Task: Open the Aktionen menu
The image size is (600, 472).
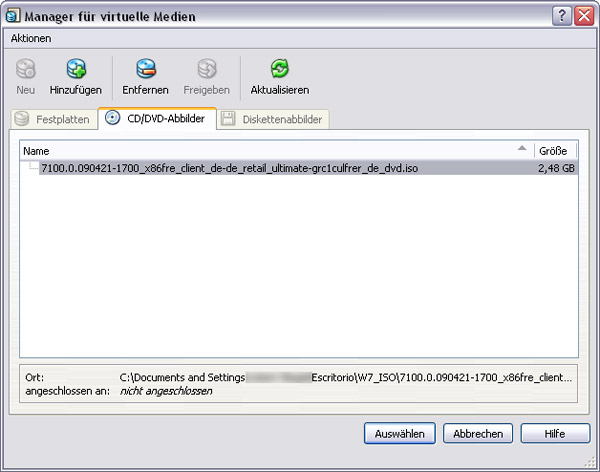Action: click(31, 38)
